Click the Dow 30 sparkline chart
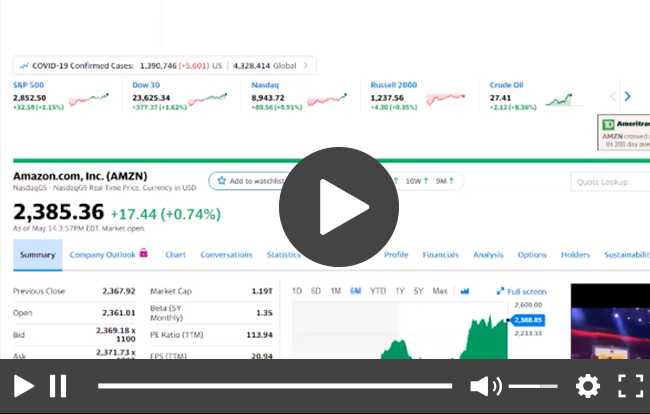This screenshot has width=650, height=414. click(207, 99)
